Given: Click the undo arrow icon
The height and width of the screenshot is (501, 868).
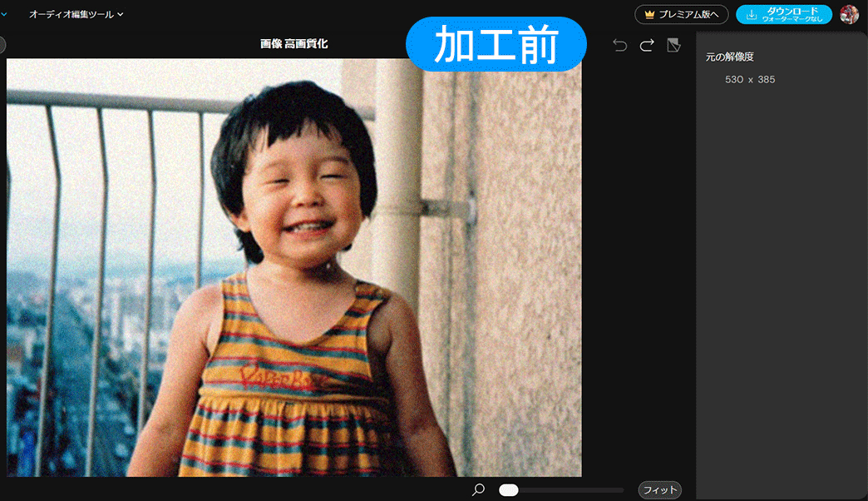Looking at the screenshot, I should tap(619, 45).
